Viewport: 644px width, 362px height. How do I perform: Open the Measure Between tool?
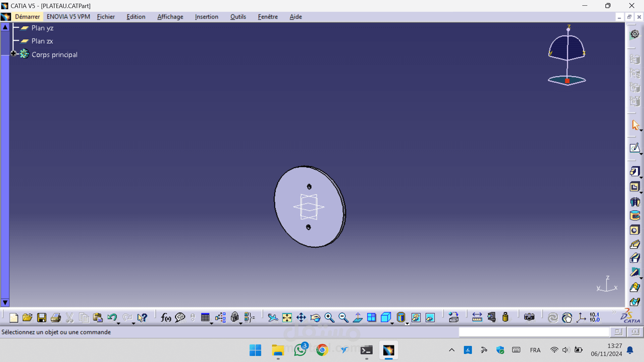477,317
